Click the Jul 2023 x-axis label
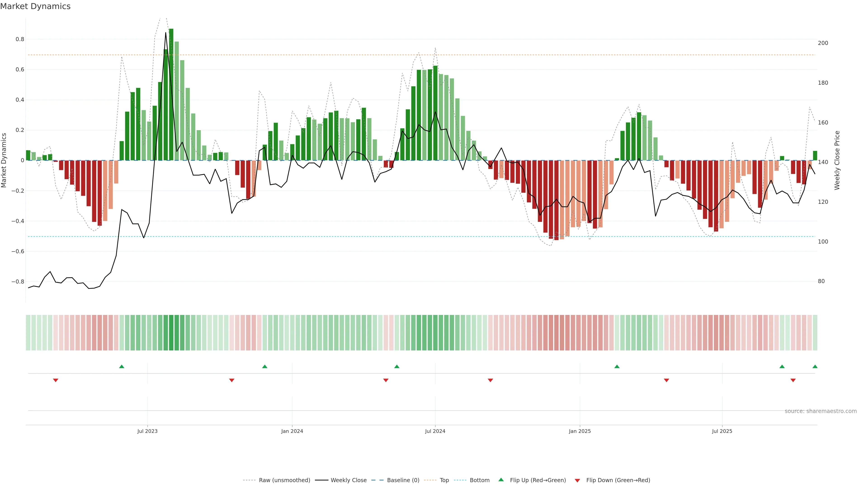The image size is (868, 488). (x=147, y=431)
